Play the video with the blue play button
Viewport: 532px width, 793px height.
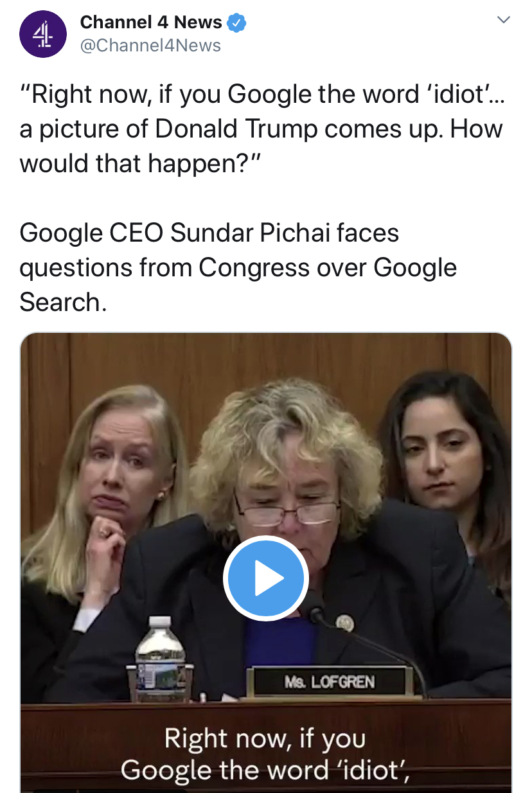(x=265, y=579)
